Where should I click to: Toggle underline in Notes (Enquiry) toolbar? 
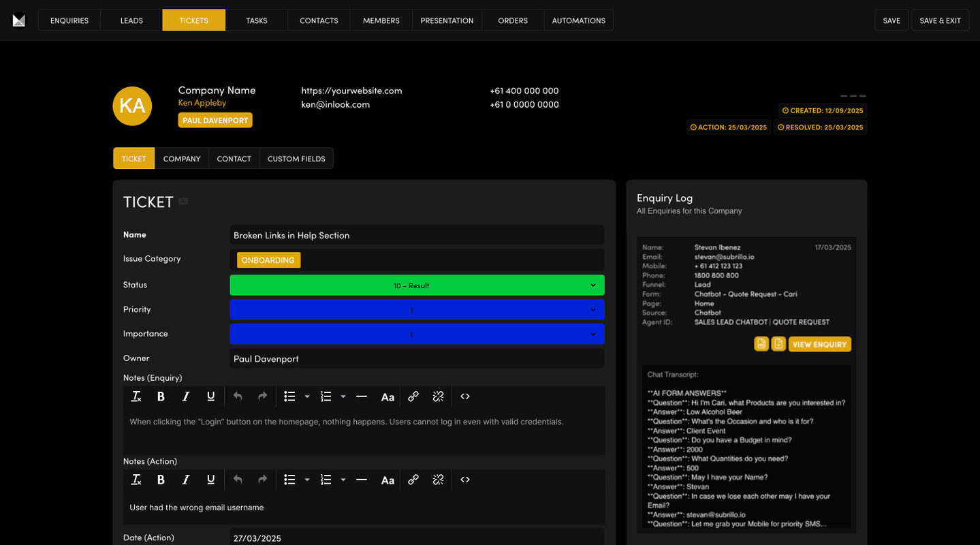[x=210, y=396]
